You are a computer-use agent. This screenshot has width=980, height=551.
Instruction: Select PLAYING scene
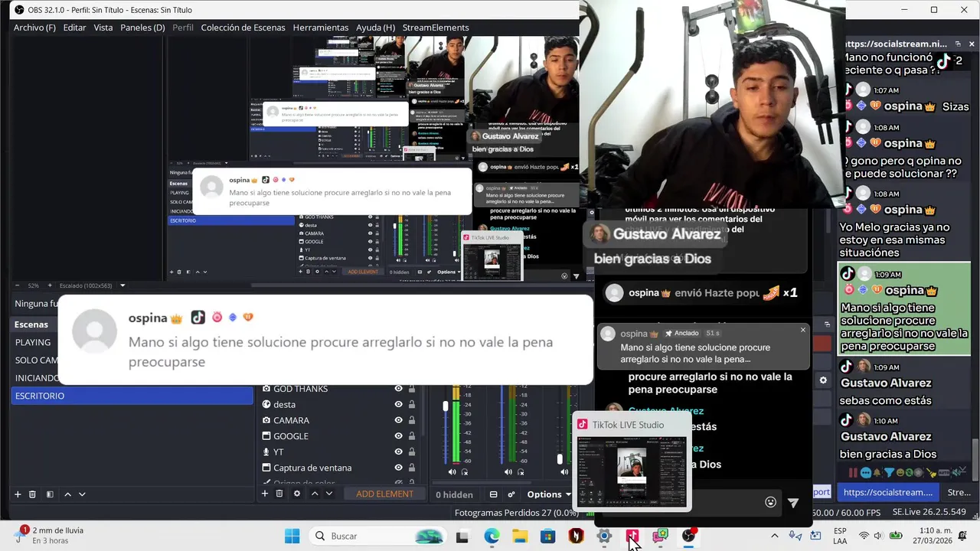coord(33,342)
